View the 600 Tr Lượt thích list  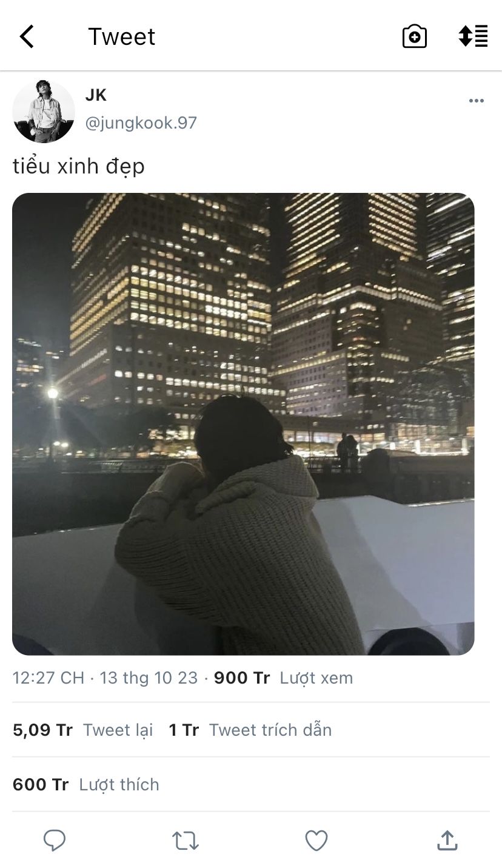click(85, 784)
